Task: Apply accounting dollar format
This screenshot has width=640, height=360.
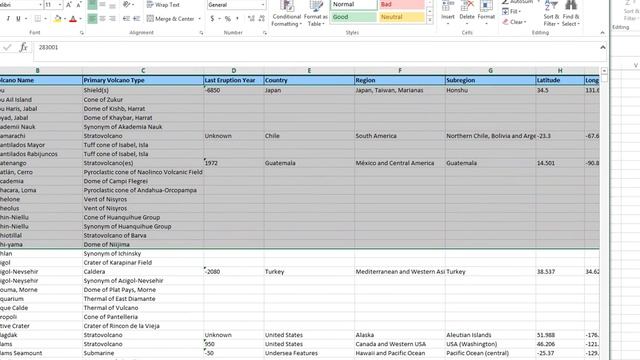Action: pyautogui.click(x=212, y=19)
